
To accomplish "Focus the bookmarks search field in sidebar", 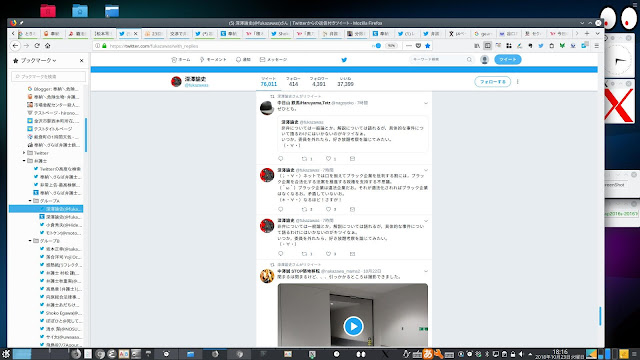I will tap(49, 76).
